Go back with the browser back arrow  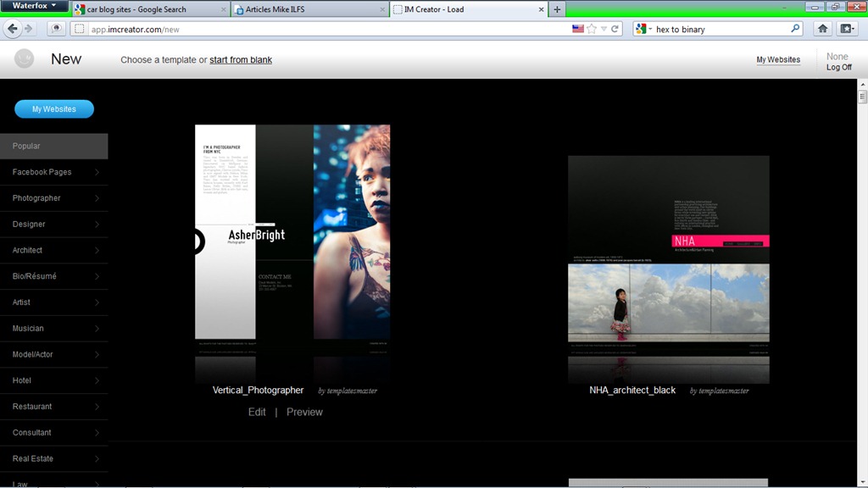(x=12, y=29)
